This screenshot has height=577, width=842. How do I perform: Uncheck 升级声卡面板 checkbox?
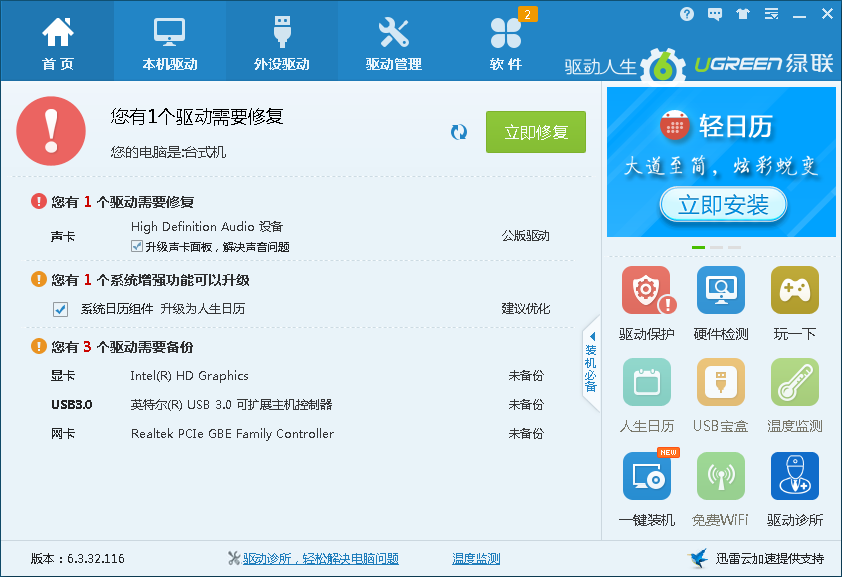(137, 246)
